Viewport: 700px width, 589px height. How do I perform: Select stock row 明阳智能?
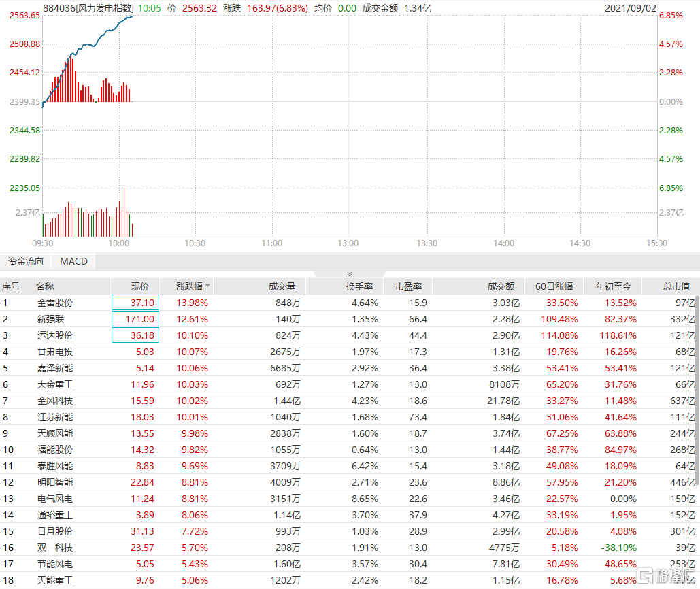[348, 482]
